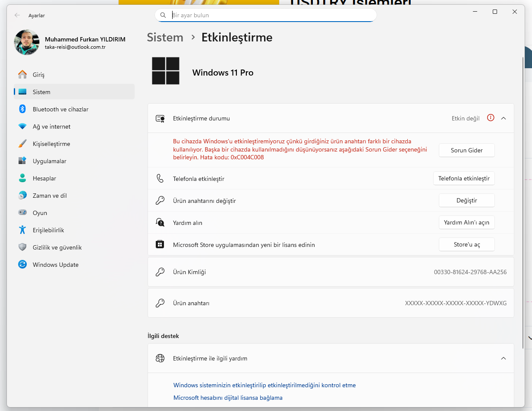Screen dimensions: 532x411
Task: Open link about checking Windows activation
Action: click(x=264, y=385)
